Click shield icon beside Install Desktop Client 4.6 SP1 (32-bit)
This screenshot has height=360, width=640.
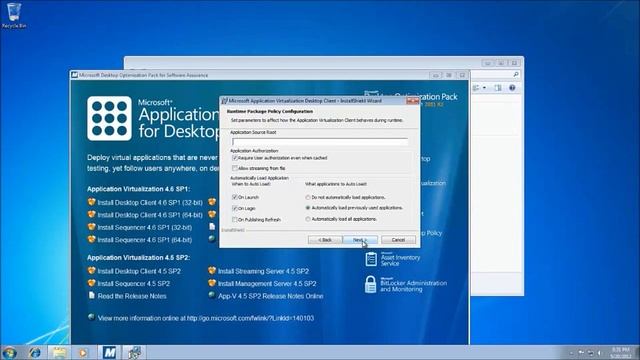pyautogui.click(x=91, y=202)
